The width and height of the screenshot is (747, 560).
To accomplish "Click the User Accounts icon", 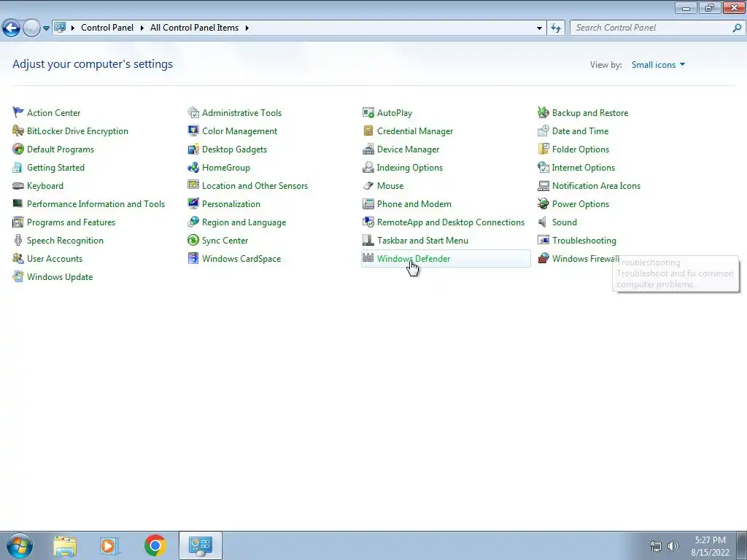I will (18, 259).
